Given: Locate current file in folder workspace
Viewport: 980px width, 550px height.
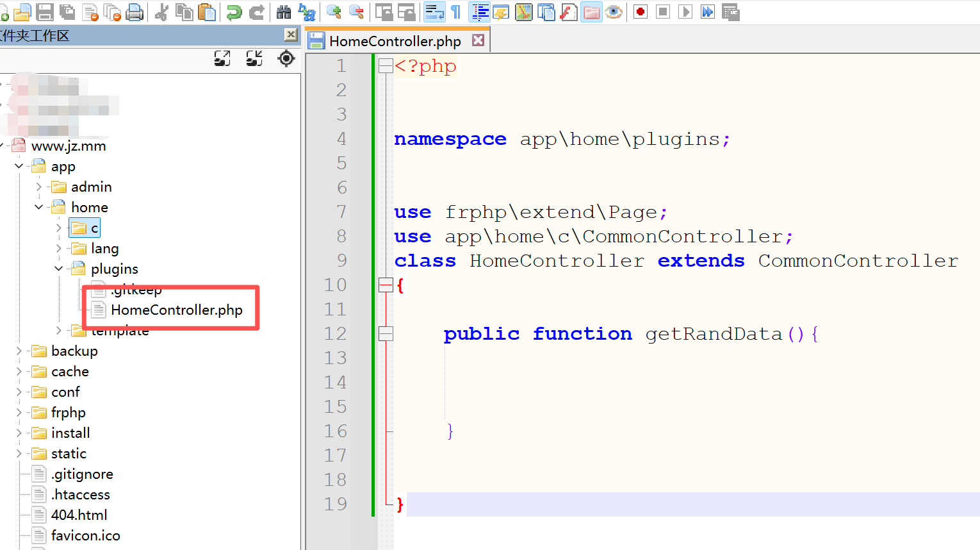Looking at the screenshot, I should pyautogui.click(x=286, y=59).
